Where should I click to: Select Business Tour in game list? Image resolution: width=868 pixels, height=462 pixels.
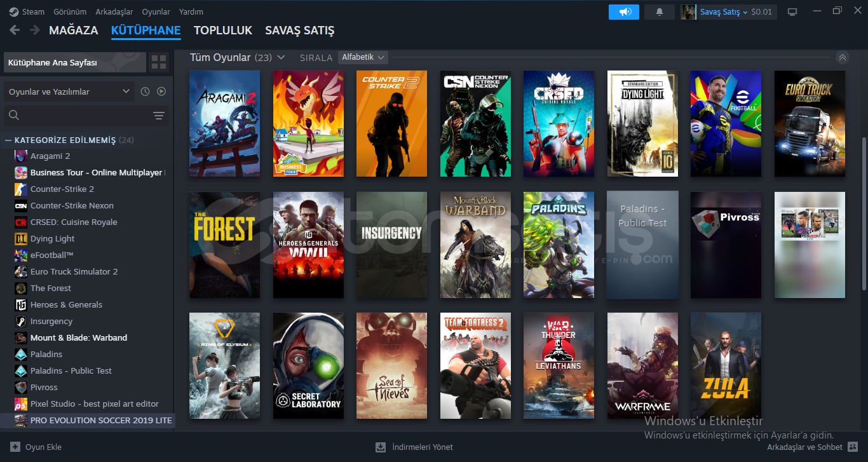tap(86, 172)
